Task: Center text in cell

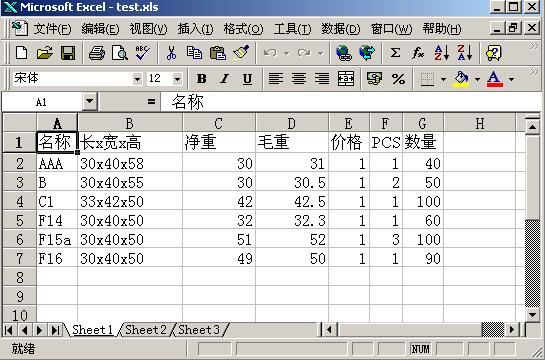Action: coord(299,79)
